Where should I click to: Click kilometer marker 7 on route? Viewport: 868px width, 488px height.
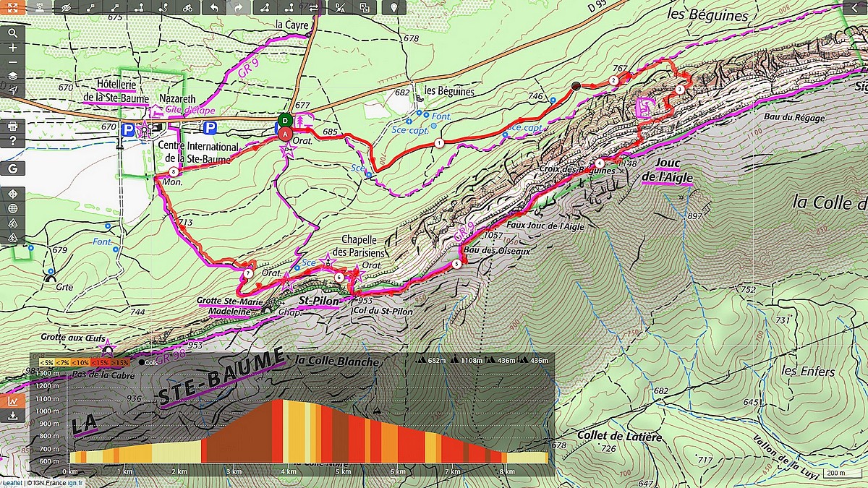pos(247,274)
